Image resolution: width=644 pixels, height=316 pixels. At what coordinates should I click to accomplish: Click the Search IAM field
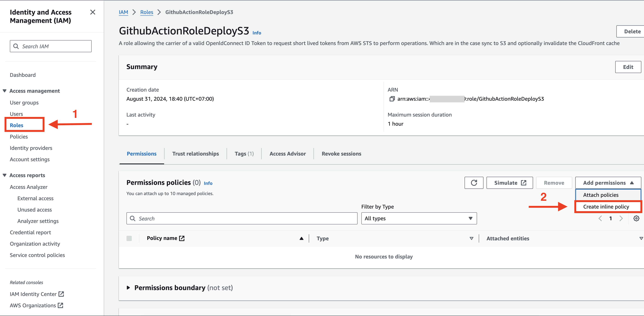click(51, 46)
